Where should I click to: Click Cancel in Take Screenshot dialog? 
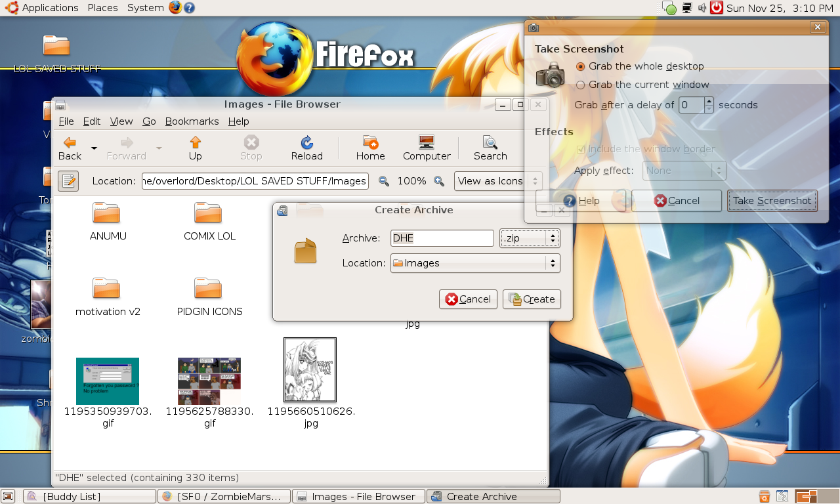click(x=677, y=201)
